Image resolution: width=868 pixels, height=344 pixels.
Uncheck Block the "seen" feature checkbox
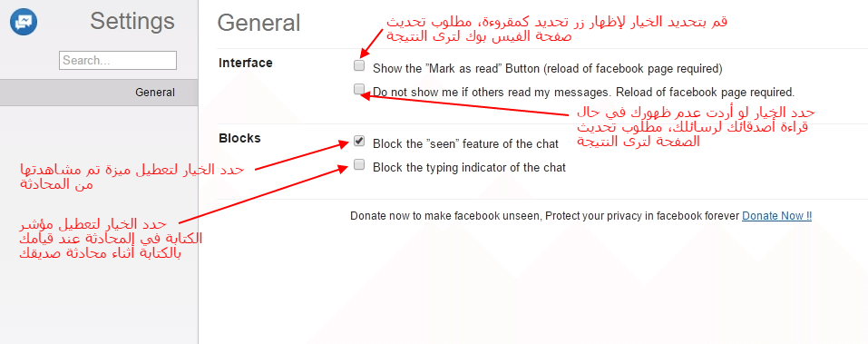pyautogui.click(x=359, y=142)
